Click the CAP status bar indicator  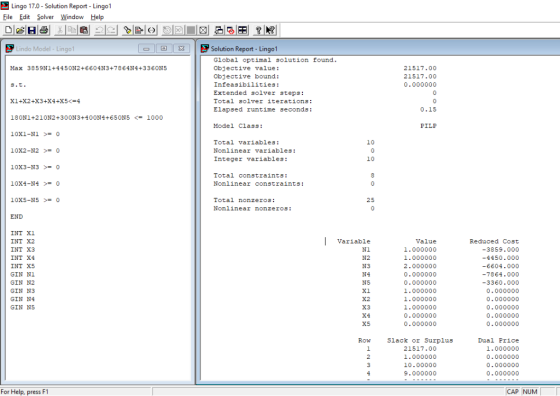[512, 392]
